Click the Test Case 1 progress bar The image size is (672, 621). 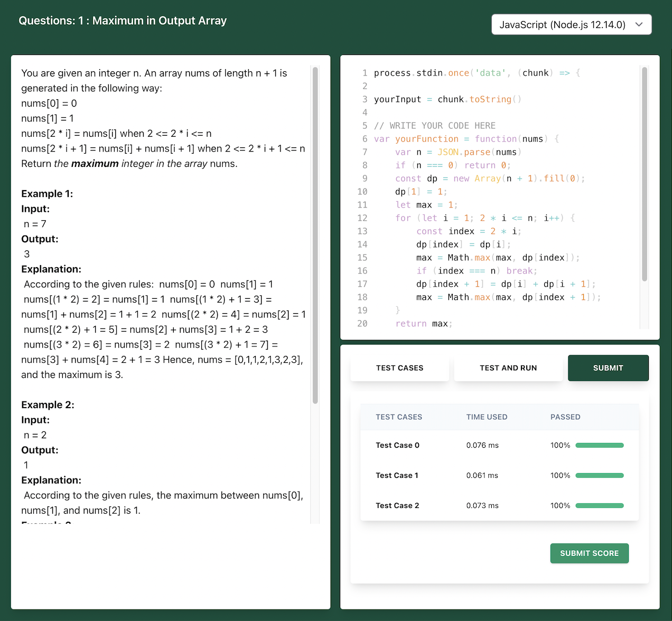point(599,475)
